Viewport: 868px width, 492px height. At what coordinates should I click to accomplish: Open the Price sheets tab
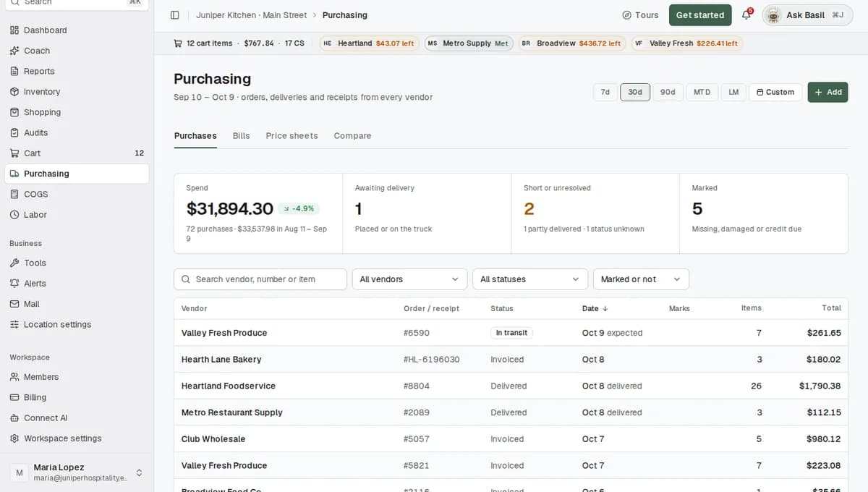[292, 136]
